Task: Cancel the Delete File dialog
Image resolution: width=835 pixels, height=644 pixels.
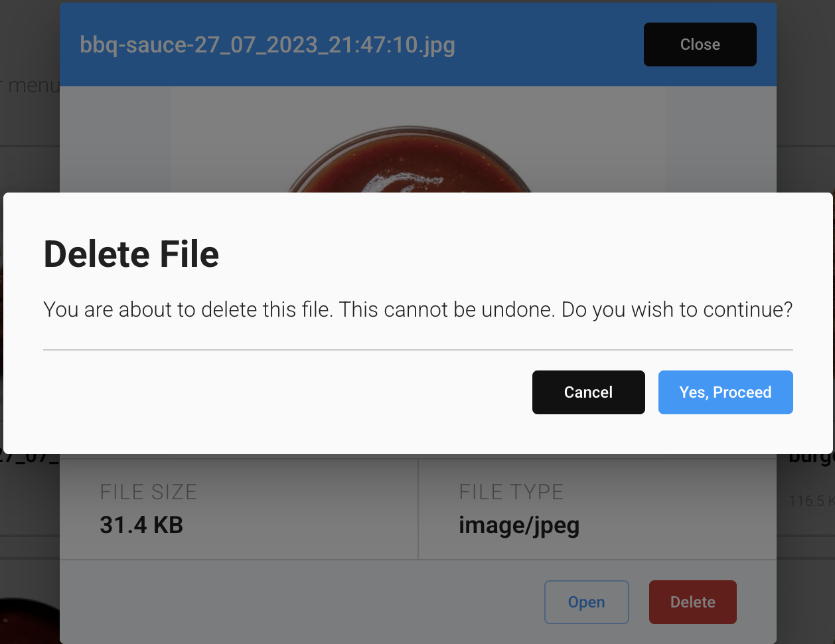Action: 588,392
